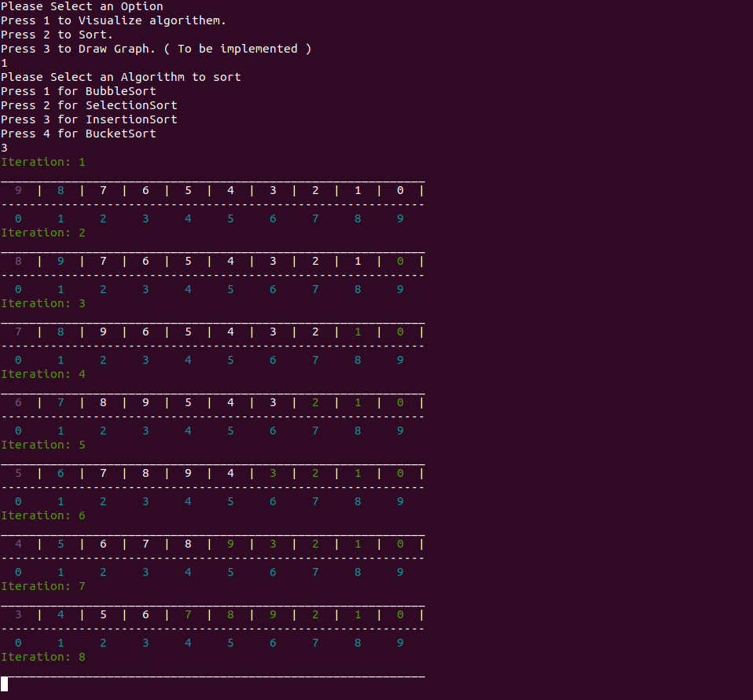Image resolution: width=753 pixels, height=700 pixels.
Task: Click 'Press 3 to Draw Graph' text
Action: point(76,49)
